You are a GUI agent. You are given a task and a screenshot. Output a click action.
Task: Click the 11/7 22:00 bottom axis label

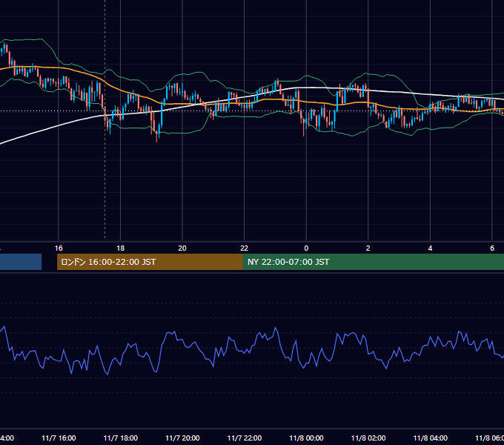[245, 438]
